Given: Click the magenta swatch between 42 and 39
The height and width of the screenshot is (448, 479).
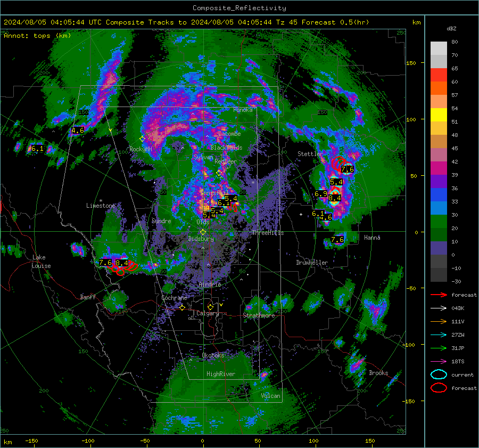Looking at the screenshot, I should (439, 168).
